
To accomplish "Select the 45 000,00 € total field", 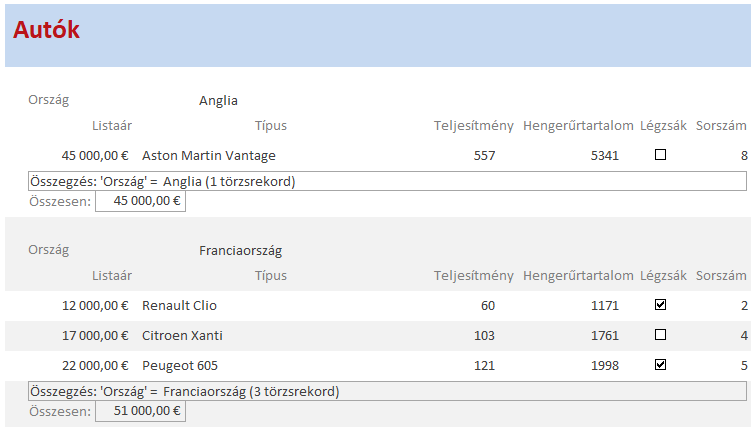I will tap(140, 201).
